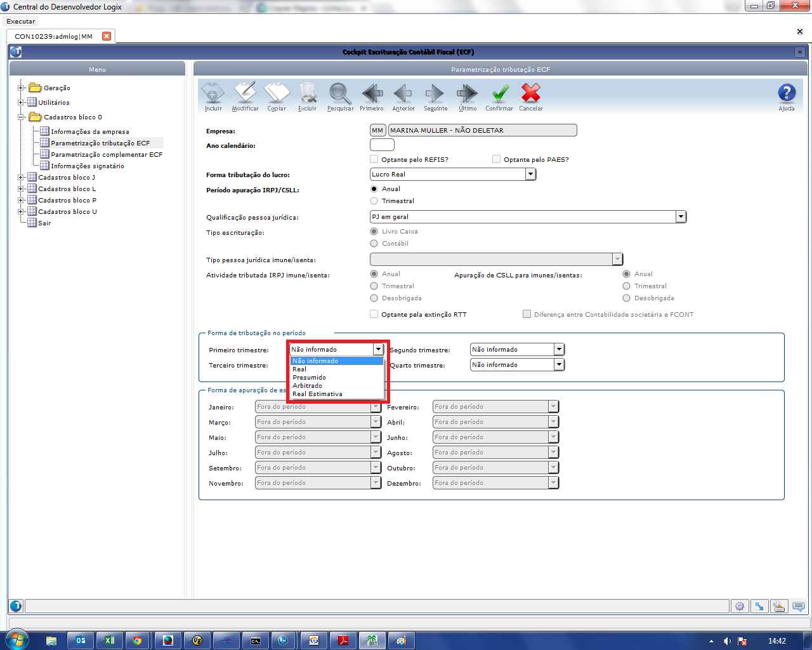
Task: Select Anual for Período apuração IRPJ/CSLL
Action: click(374, 189)
